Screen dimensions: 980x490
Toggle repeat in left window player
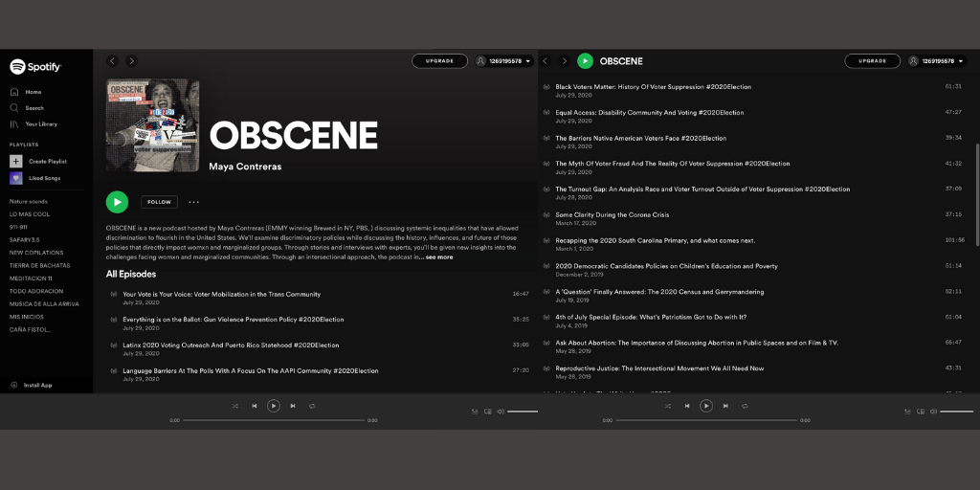tap(312, 406)
